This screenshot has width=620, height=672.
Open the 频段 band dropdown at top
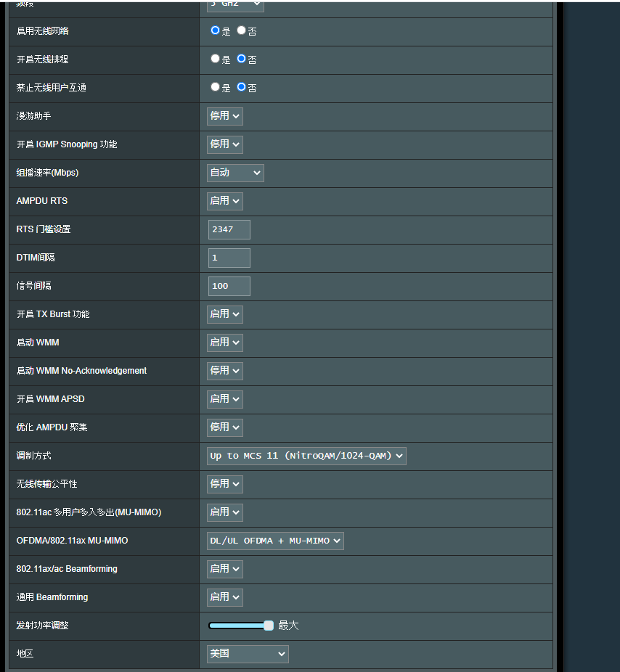coord(235,5)
